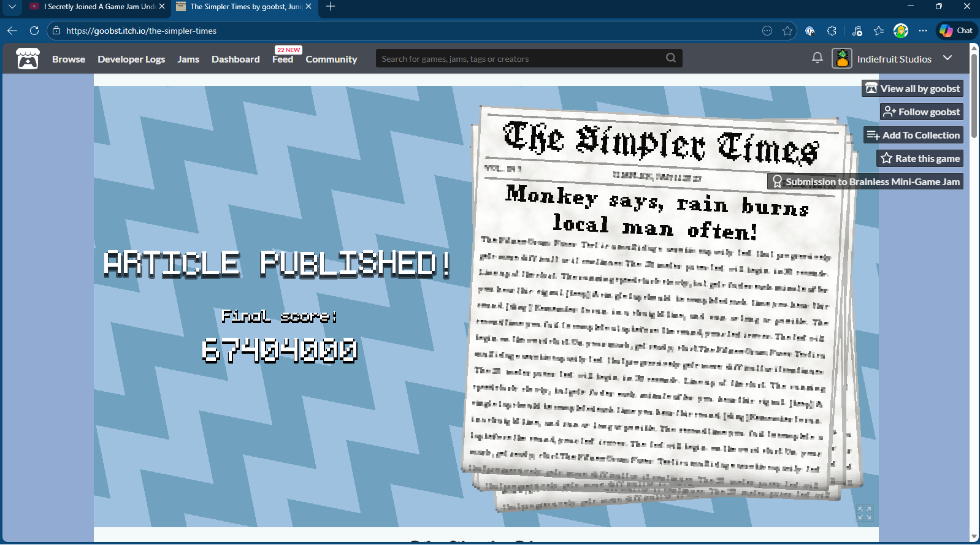Expand the Indiefruit Studios account menu arrow
The height and width of the screenshot is (545, 980).
click(947, 58)
